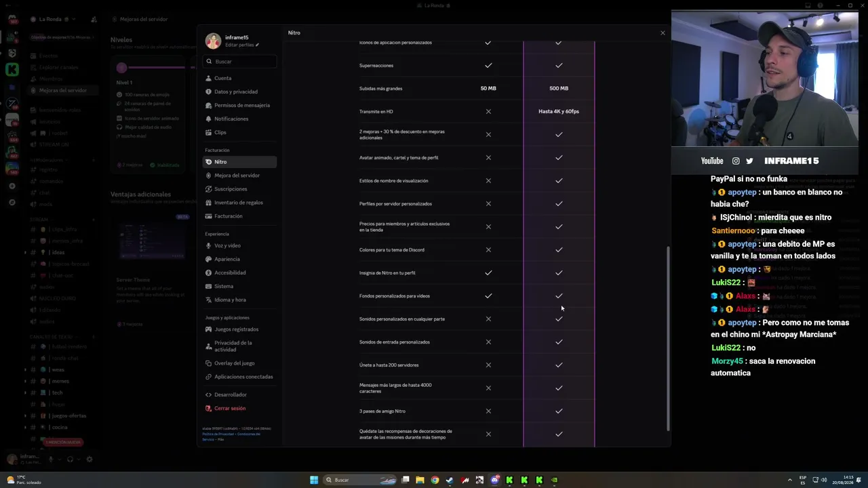Open Privacidad de la actividad settings

tap(239, 346)
